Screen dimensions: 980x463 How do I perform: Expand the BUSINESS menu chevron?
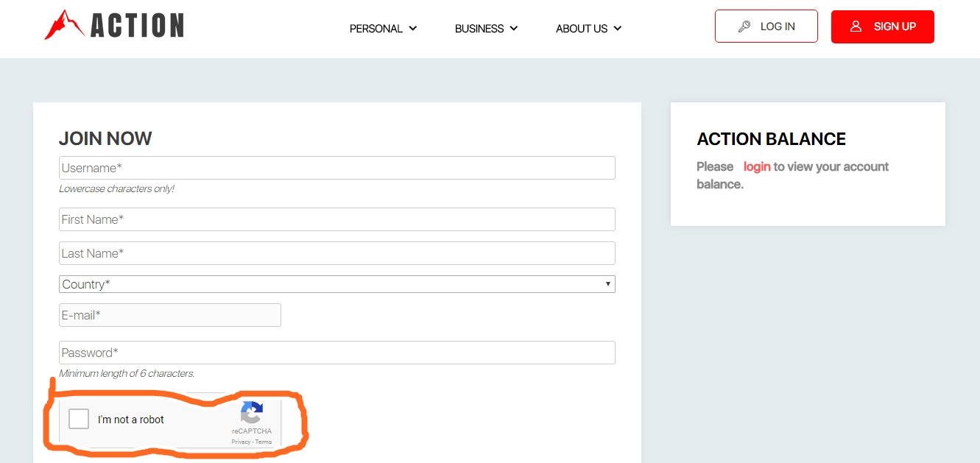pos(513,28)
